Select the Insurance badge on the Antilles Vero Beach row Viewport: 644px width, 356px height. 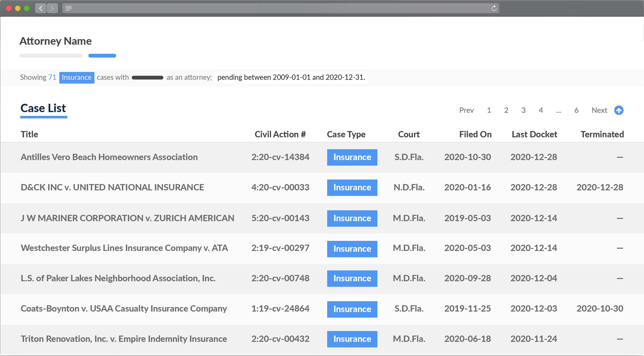coord(352,157)
